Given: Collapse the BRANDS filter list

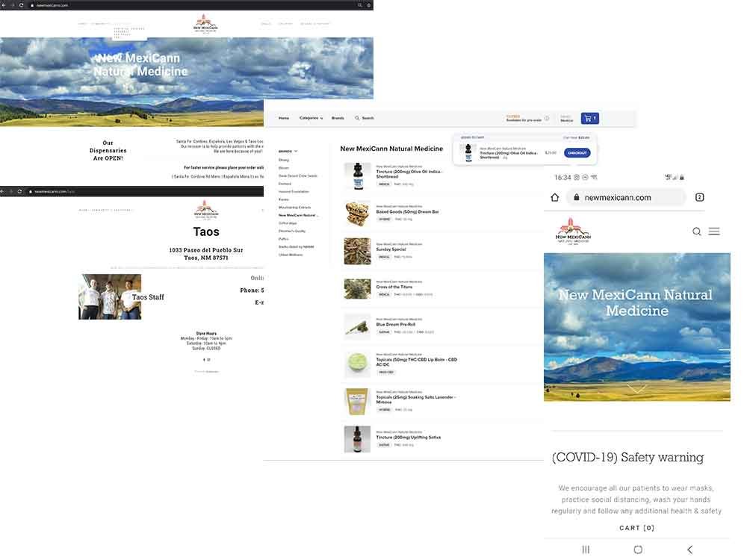Looking at the screenshot, I should coord(288,151).
